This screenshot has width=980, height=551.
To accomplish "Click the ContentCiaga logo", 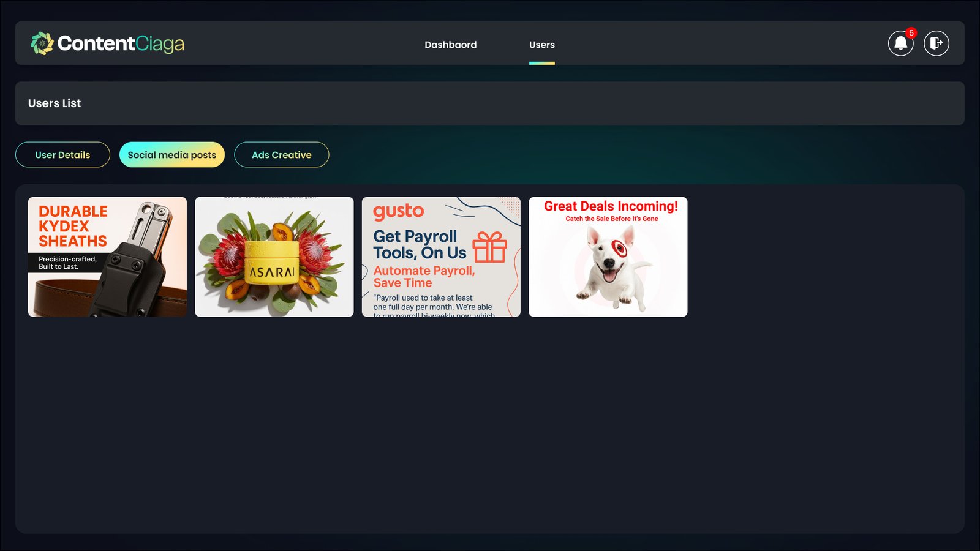I will 107,43.
